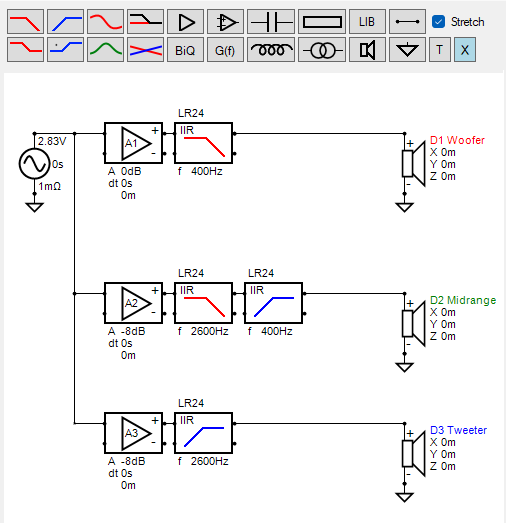Click the 1mΩ source impedance value
Viewport: 506px width, 523px height.
50,186
